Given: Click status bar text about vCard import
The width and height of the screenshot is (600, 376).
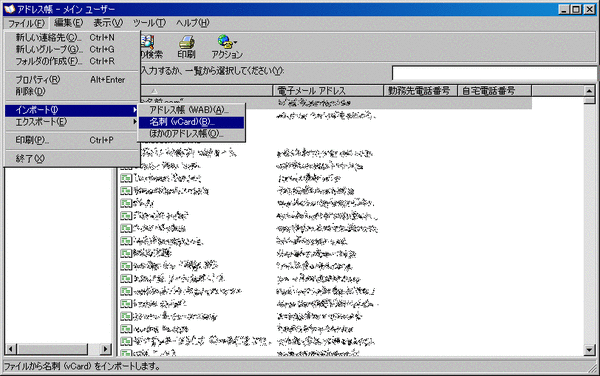Looking at the screenshot, I should (82, 366).
